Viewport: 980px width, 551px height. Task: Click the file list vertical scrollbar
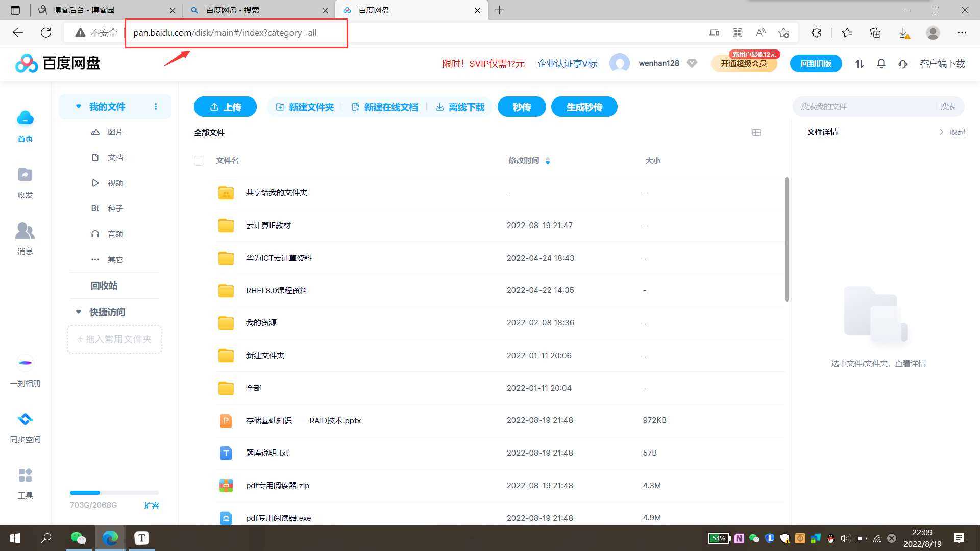coord(787,239)
